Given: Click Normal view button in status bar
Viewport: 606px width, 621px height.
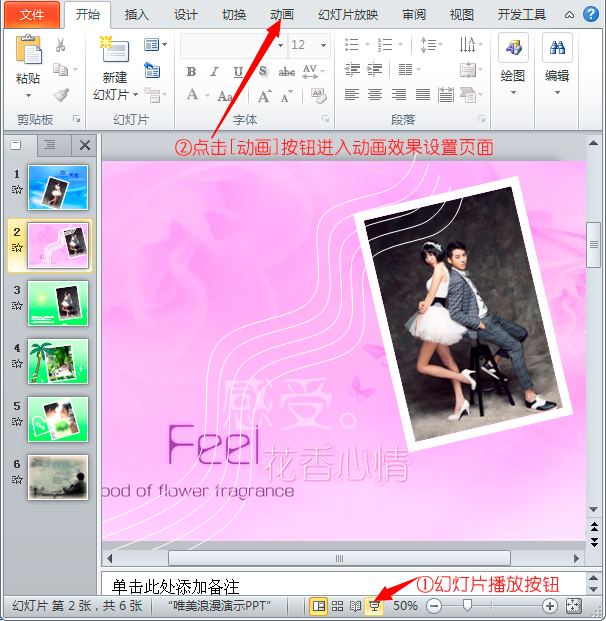Looking at the screenshot, I should tap(319, 606).
